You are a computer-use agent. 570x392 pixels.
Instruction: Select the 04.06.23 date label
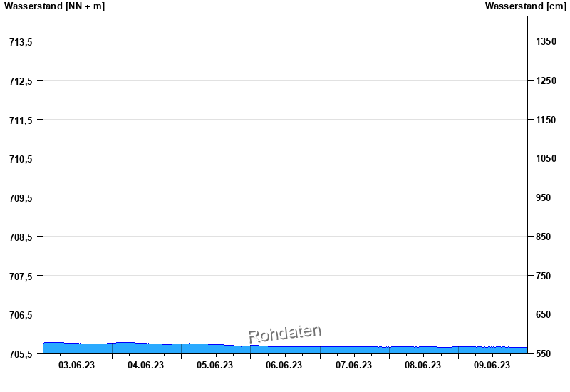point(146,366)
